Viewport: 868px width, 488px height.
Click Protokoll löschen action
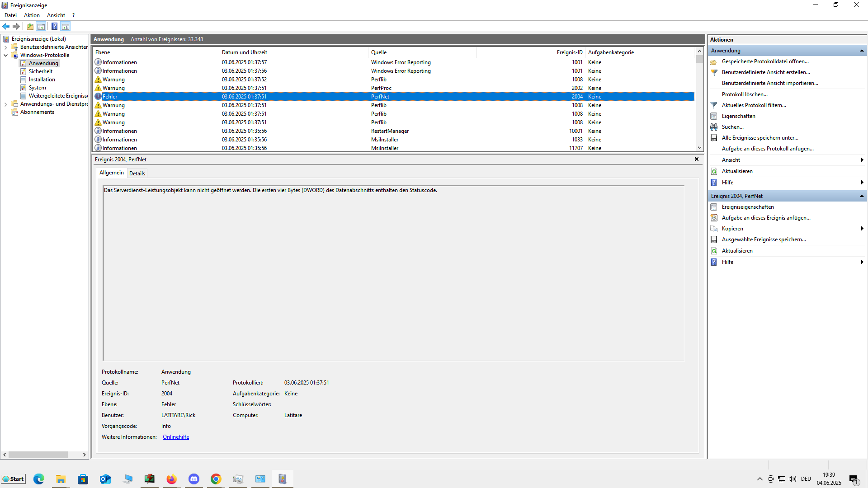pyautogui.click(x=745, y=94)
